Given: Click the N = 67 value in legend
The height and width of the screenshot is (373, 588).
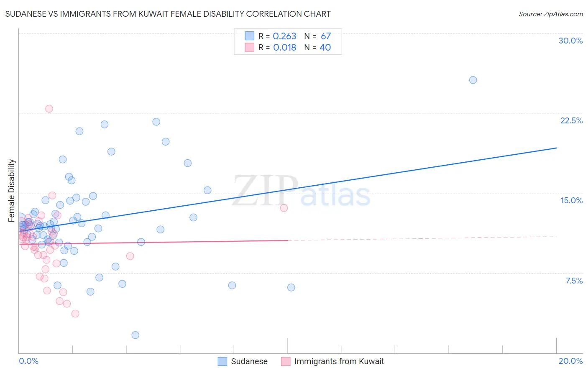Looking at the screenshot, I should 317,36.
